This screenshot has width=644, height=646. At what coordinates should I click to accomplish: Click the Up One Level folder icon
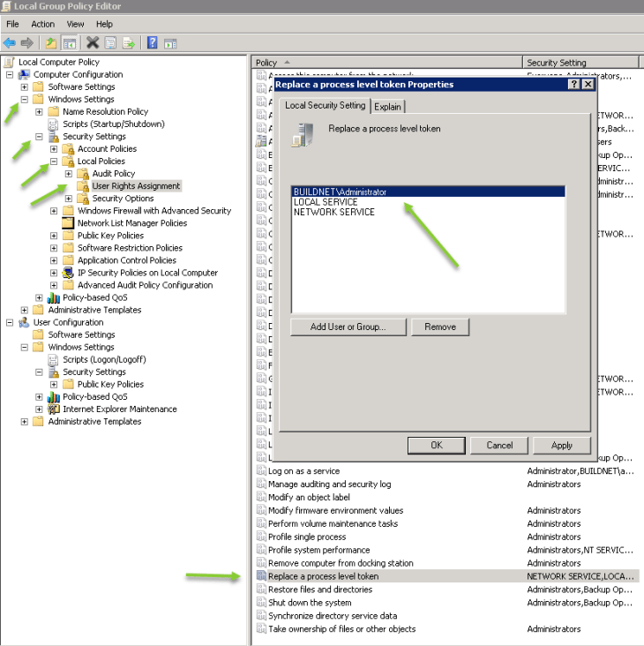52,42
